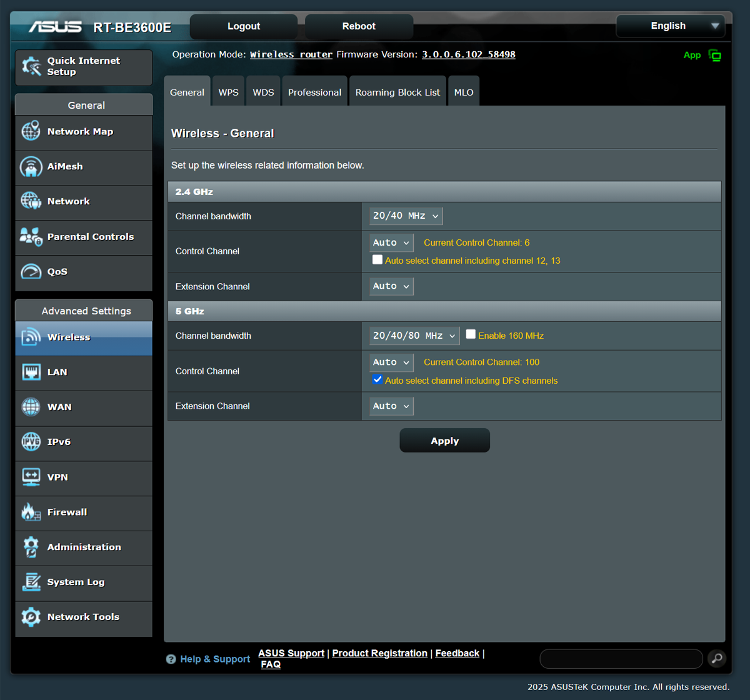750x700 pixels.
Task: Open the English language dropdown
Action: pyautogui.click(x=671, y=26)
